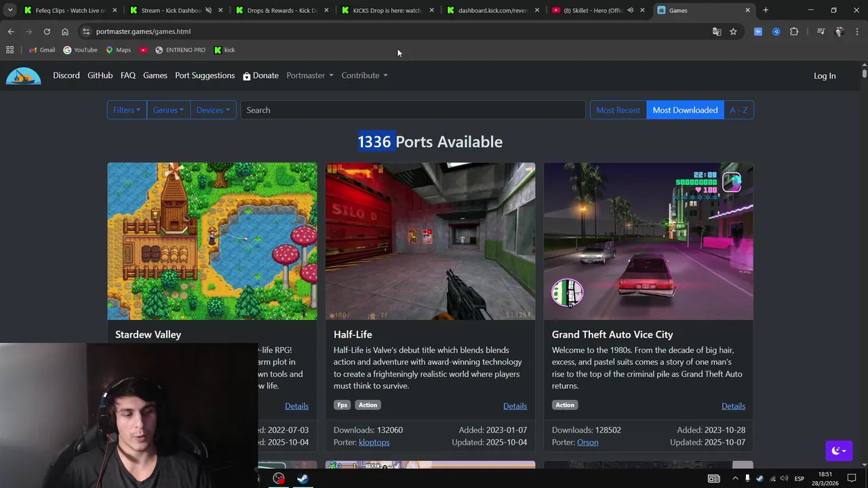This screenshot has width=868, height=488.
Task: Go back with browser back arrow
Action: (x=11, y=31)
